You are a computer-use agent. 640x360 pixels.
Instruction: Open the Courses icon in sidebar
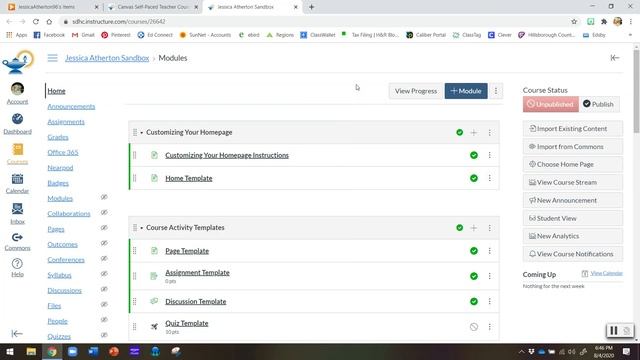[x=18, y=149]
